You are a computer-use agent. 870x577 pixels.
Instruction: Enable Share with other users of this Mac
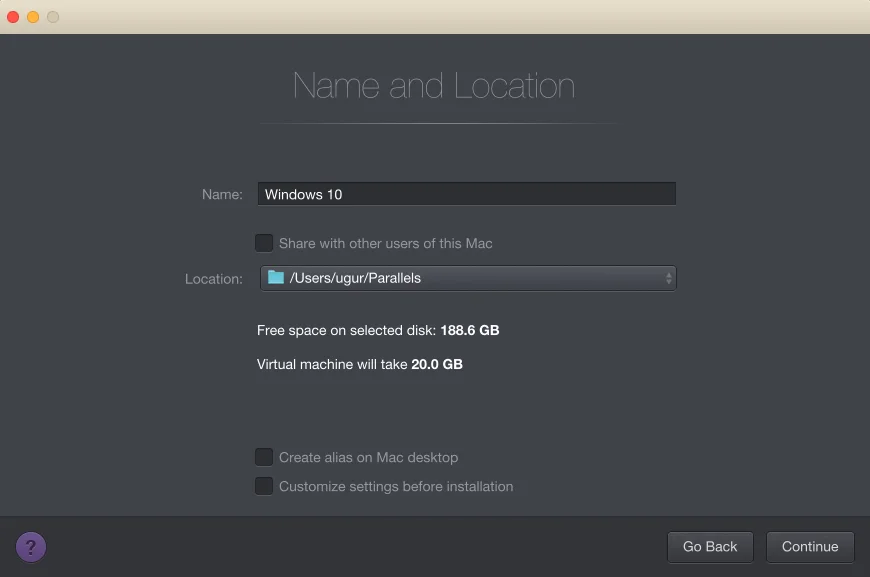click(264, 243)
